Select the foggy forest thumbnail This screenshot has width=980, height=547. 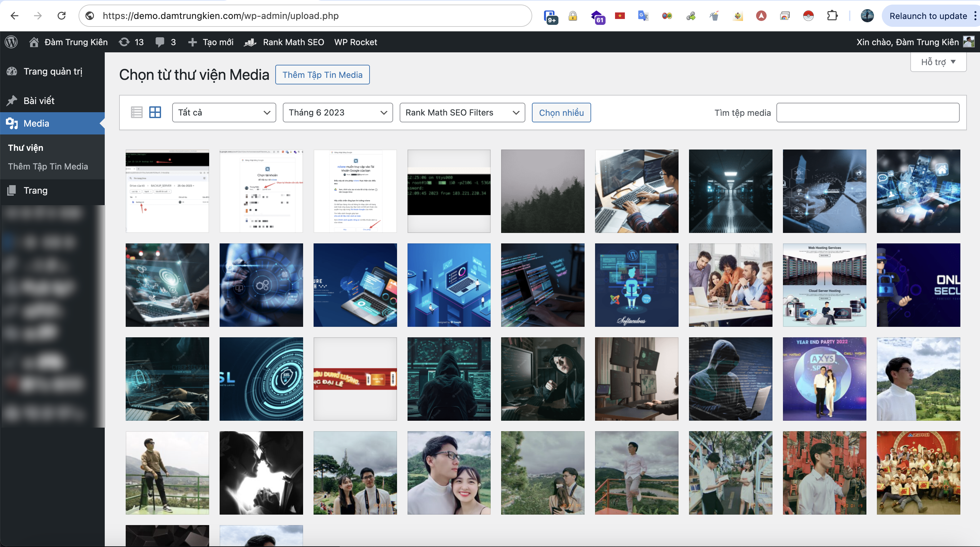tap(542, 191)
